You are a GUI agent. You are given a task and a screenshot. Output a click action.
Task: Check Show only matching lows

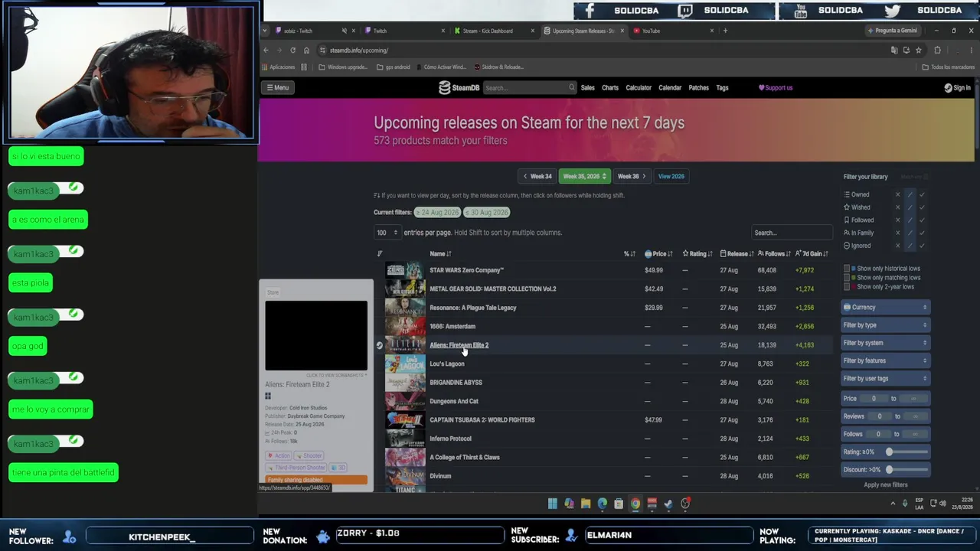pyautogui.click(x=847, y=278)
